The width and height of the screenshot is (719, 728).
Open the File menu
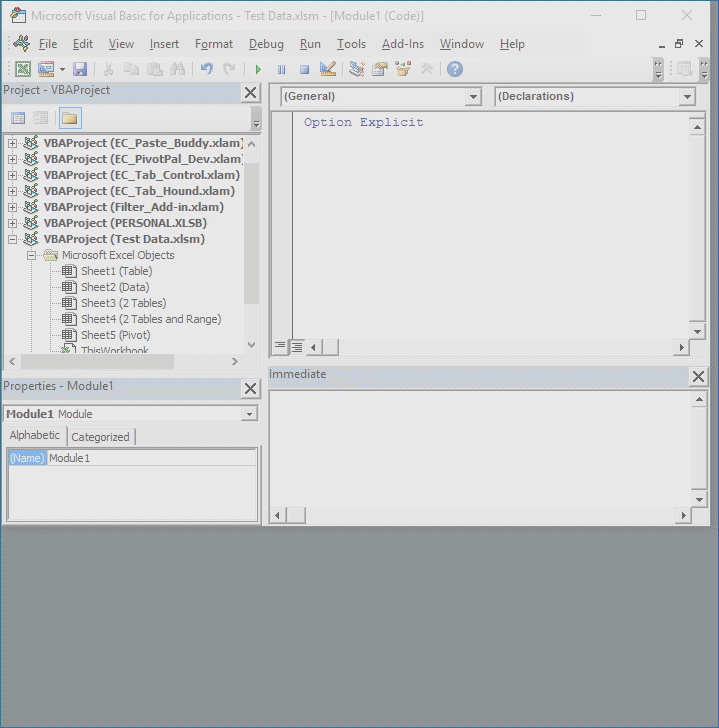pyautogui.click(x=48, y=44)
